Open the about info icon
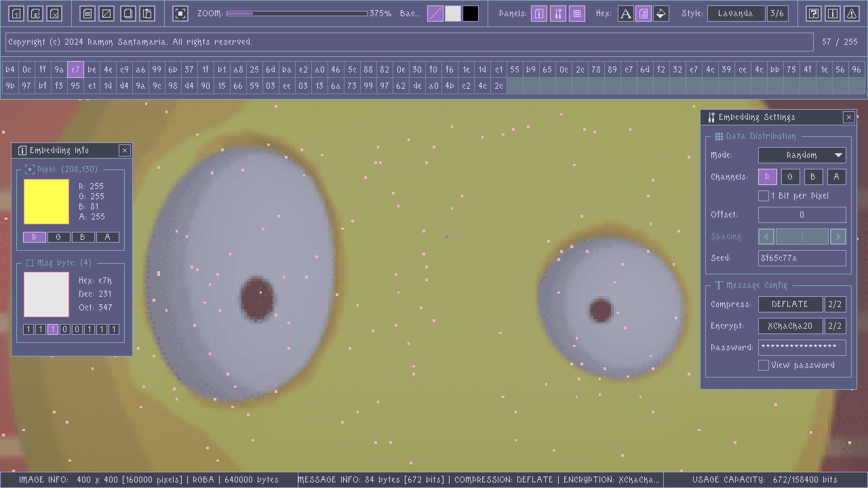This screenshot has height=488, width=868. (833, 14)
